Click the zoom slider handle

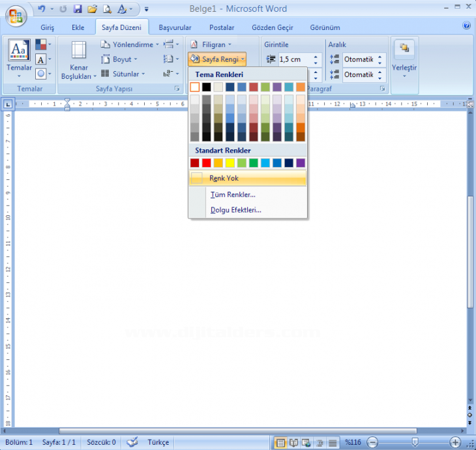click(415, 442)
